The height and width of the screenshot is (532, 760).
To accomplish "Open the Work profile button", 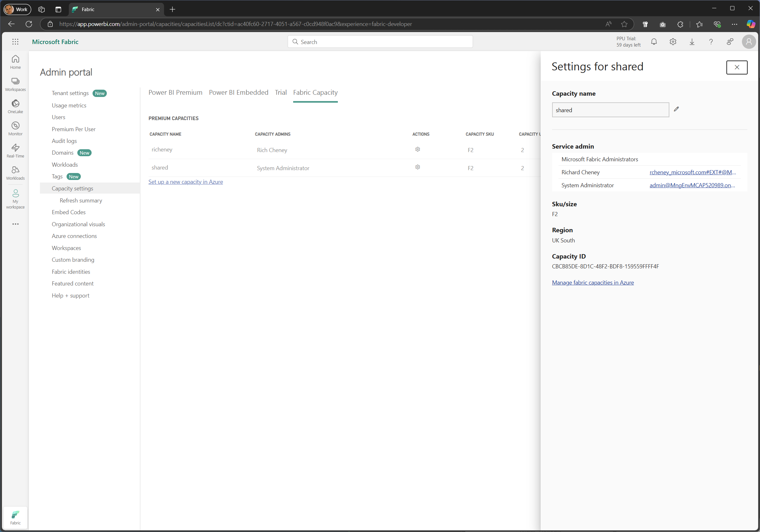I will pyautogui.click(x=17, y=9).
